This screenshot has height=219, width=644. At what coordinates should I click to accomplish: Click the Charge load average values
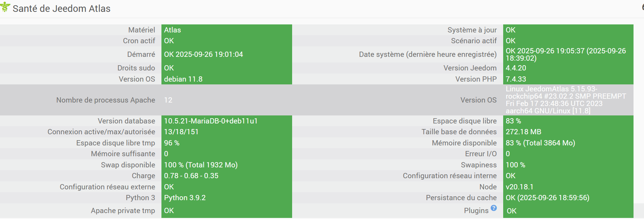[191, 176]
